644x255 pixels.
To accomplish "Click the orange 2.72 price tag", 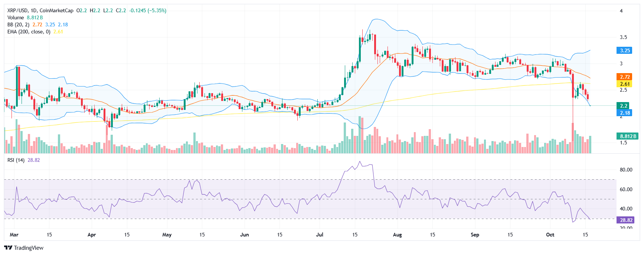I will point(625,77).
